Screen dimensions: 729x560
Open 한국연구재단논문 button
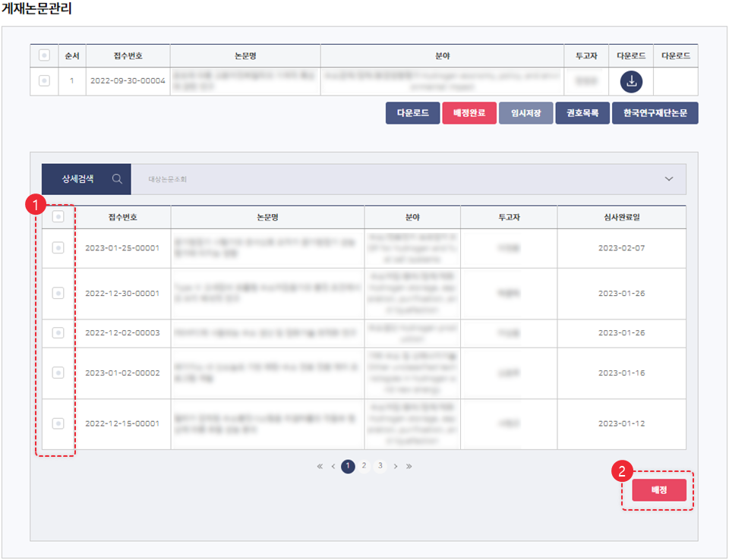pos(655,113)
